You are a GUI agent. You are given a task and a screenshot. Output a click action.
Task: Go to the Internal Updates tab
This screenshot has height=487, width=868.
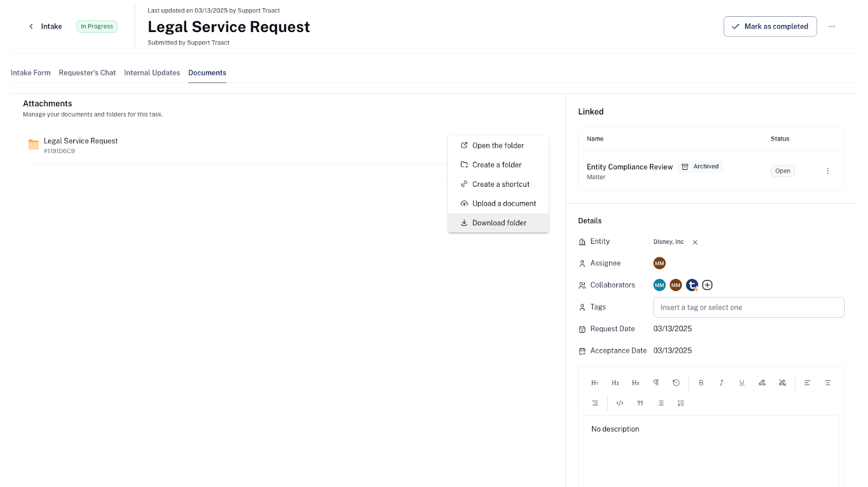point(152,73)
